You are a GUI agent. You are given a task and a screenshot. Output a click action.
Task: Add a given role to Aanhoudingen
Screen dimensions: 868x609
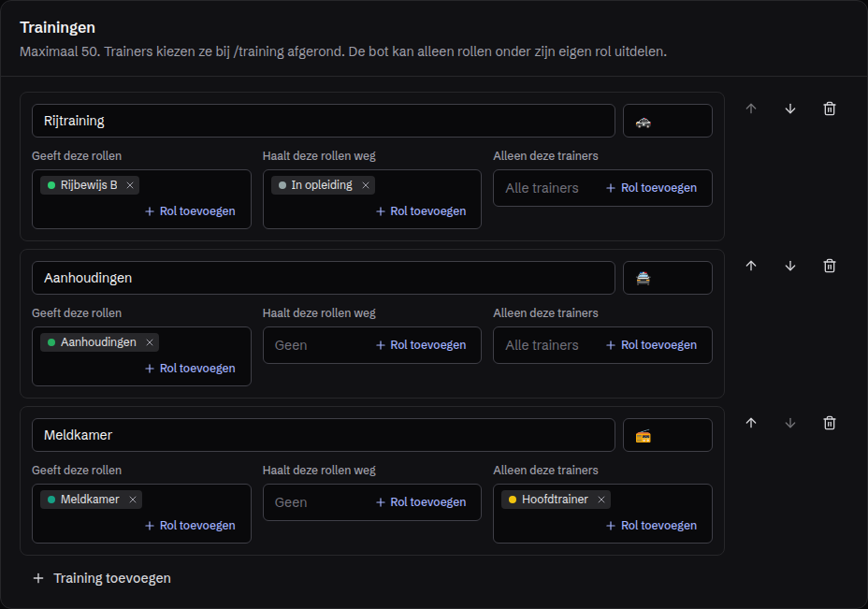pos(190,369)
